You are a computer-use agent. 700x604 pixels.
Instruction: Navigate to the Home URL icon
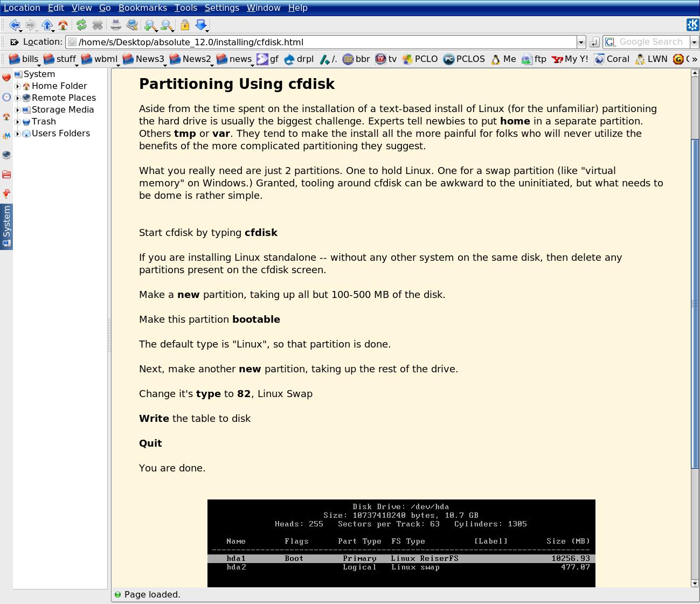(63, 25)
